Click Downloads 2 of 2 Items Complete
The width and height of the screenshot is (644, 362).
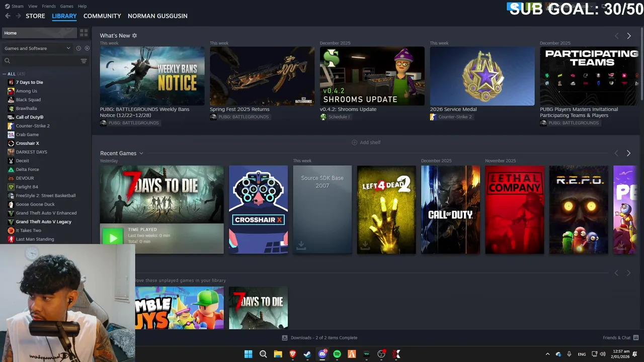(x=324, y=338)
